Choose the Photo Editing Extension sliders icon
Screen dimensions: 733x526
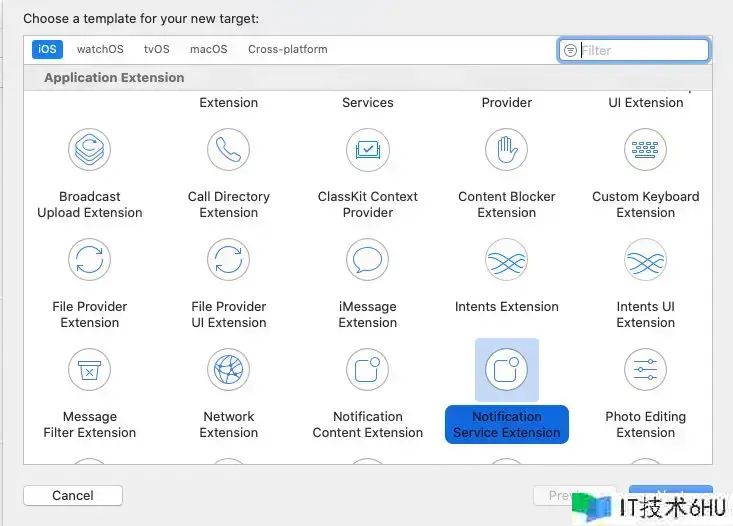pos(645,370)
